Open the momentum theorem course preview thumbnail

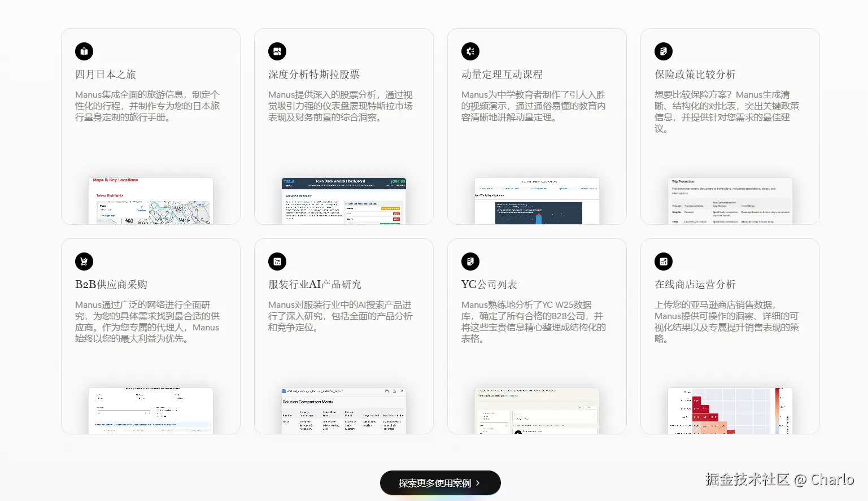pyautogui.click(x=537, y=201)
